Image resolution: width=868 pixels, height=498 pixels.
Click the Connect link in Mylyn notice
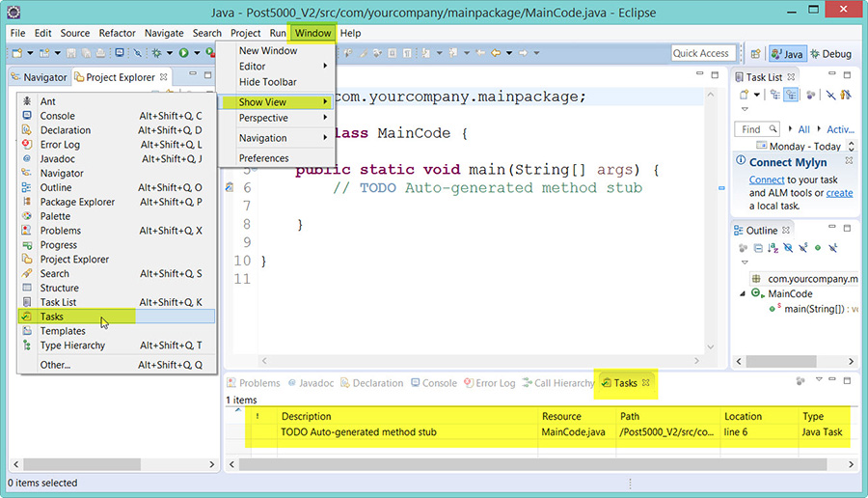pos(766,180)
